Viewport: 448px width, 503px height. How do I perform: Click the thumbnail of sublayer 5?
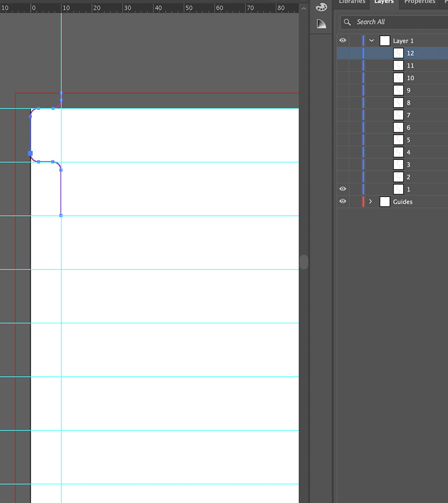(398, 140)
